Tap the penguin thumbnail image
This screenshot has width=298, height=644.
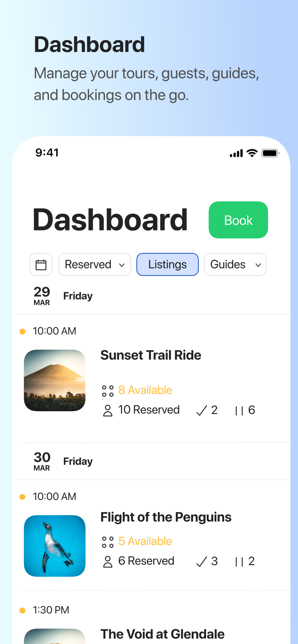(x=55, y=546)
